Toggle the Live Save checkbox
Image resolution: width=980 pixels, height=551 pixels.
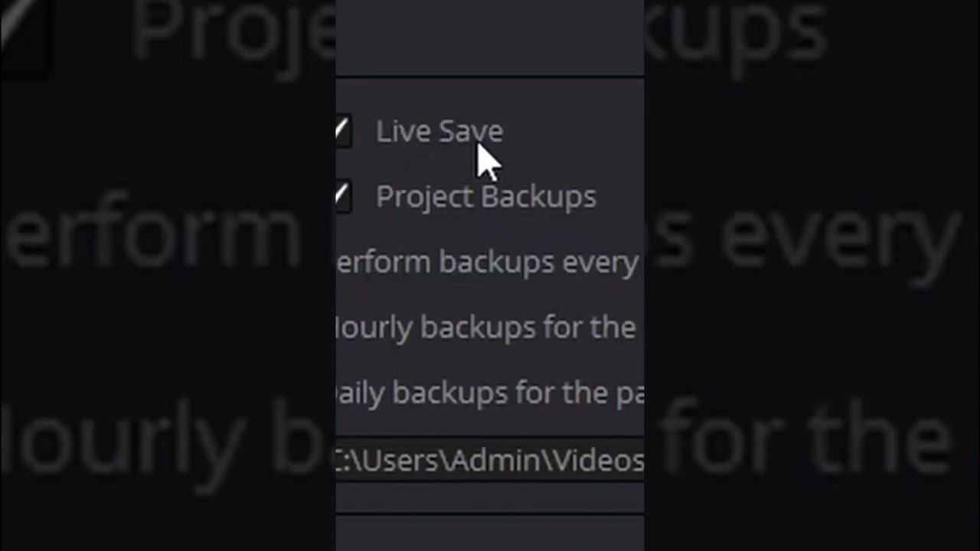343,132
